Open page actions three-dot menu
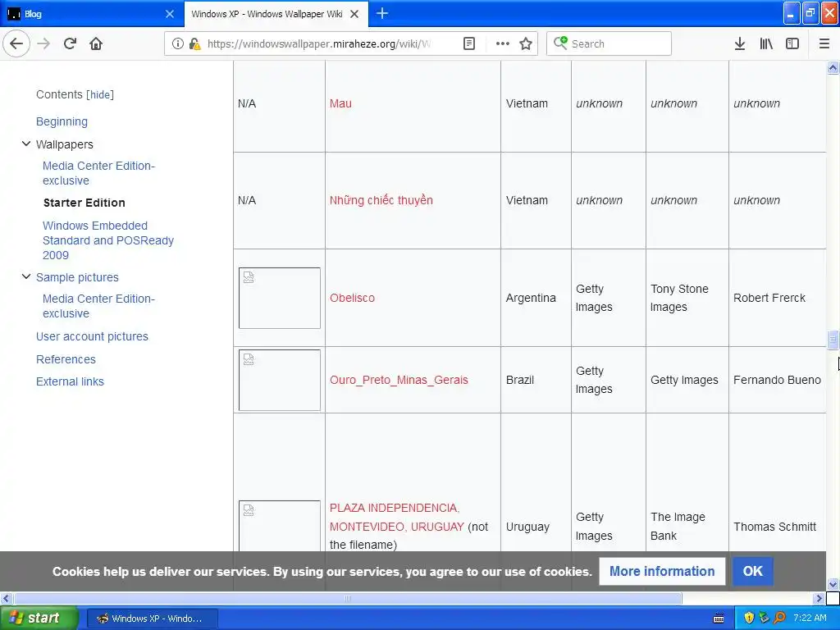Screen dimensions: 840x630 tap(503, 43)
